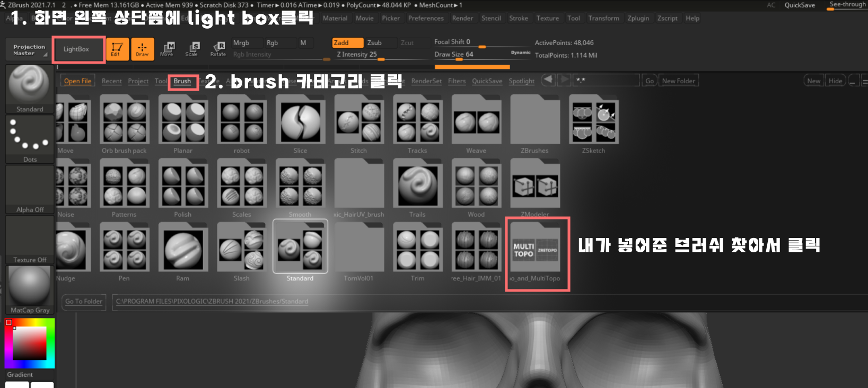
Task: Open the Preferences menu
Action: [426, 18]
